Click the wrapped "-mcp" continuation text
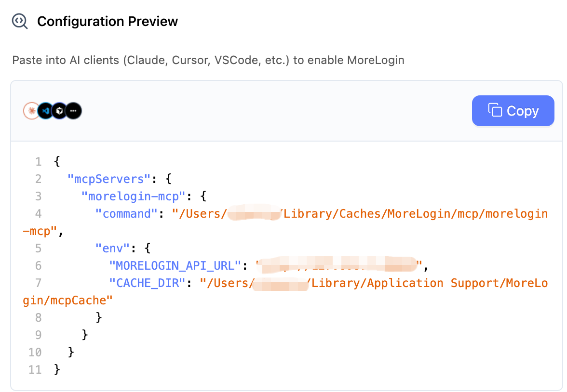Image resolution: width=567 pixels, height=392 pixels. pos(40,231)
